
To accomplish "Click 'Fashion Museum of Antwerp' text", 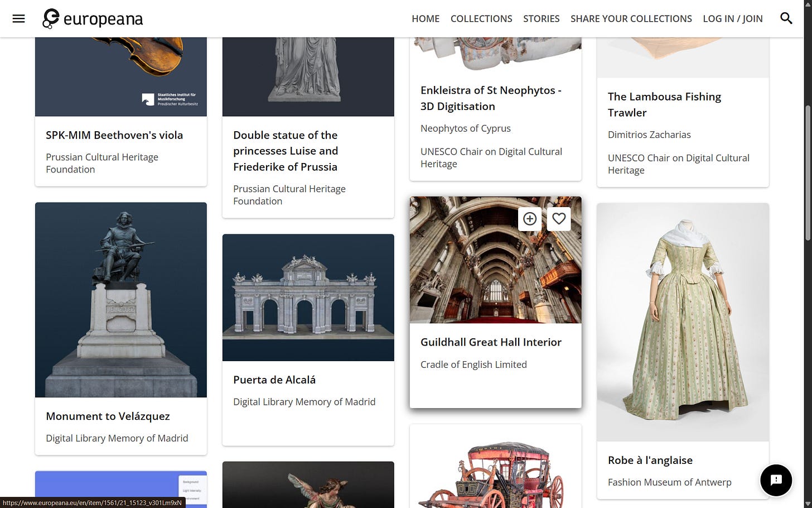I will [x=669, y=482].
